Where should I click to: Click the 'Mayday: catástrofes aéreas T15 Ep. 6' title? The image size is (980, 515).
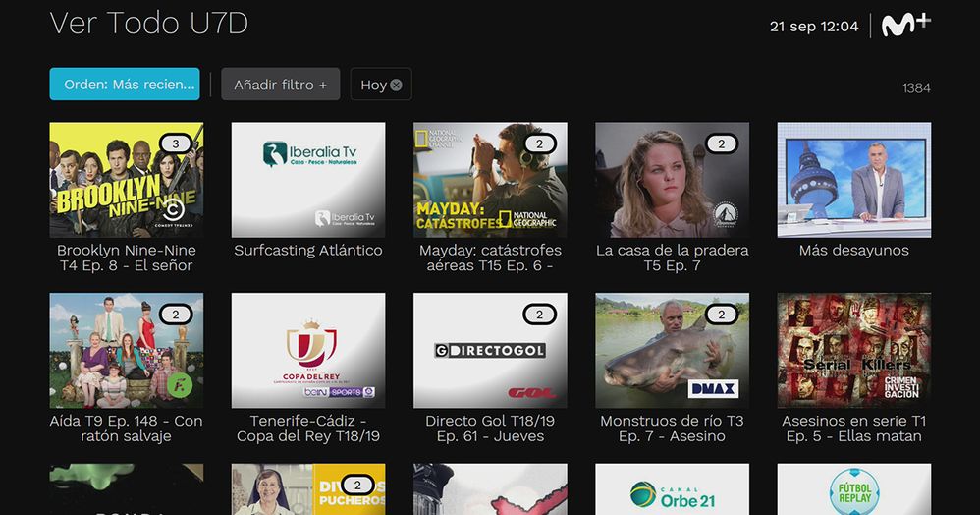[x=490, y=257]
